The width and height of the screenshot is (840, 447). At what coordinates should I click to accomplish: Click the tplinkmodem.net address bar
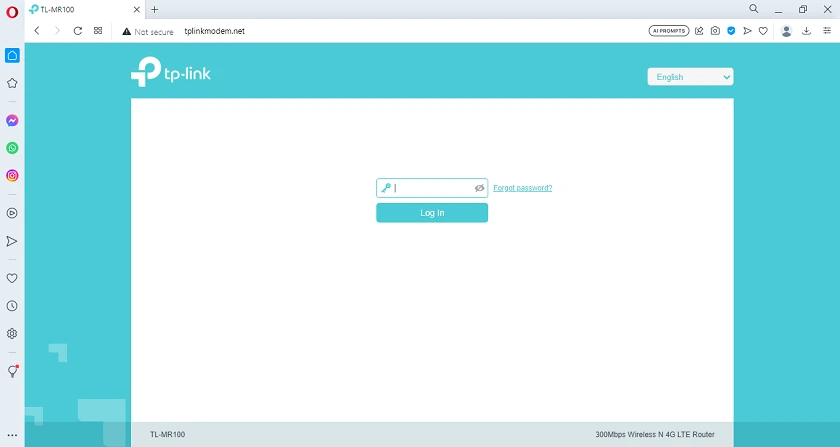214,31
